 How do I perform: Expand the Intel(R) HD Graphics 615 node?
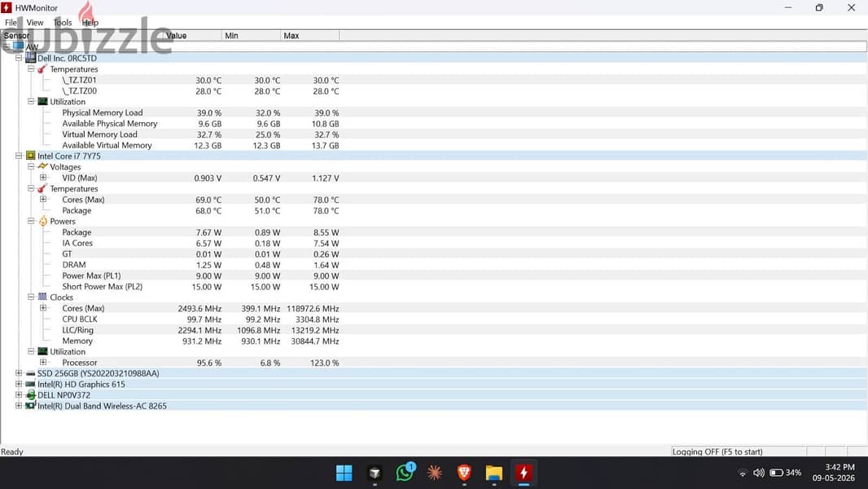(19, 384)
